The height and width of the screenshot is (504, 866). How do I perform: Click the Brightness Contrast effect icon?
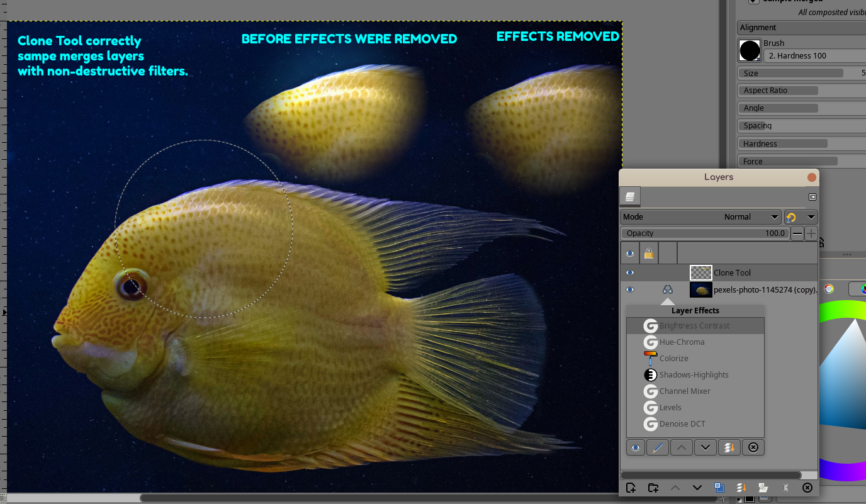(651, 326)
